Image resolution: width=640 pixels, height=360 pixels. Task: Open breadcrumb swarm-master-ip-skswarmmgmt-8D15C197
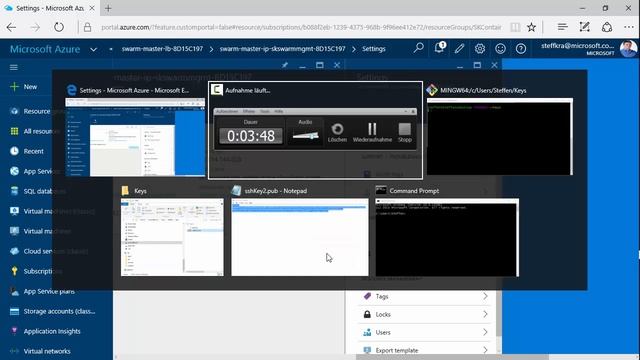(282, 49)
